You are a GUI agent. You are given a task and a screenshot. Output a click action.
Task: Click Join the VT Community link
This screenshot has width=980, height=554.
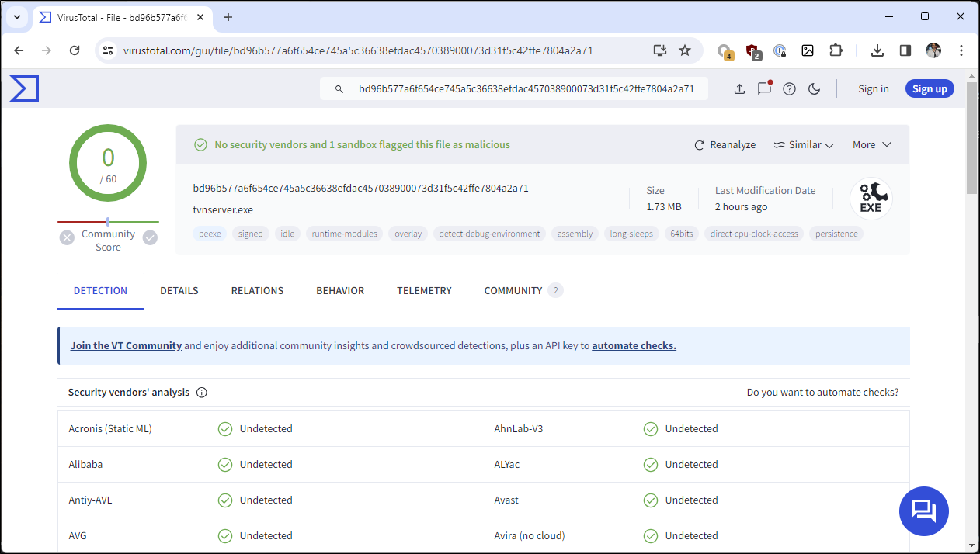(x=126, y=346)
